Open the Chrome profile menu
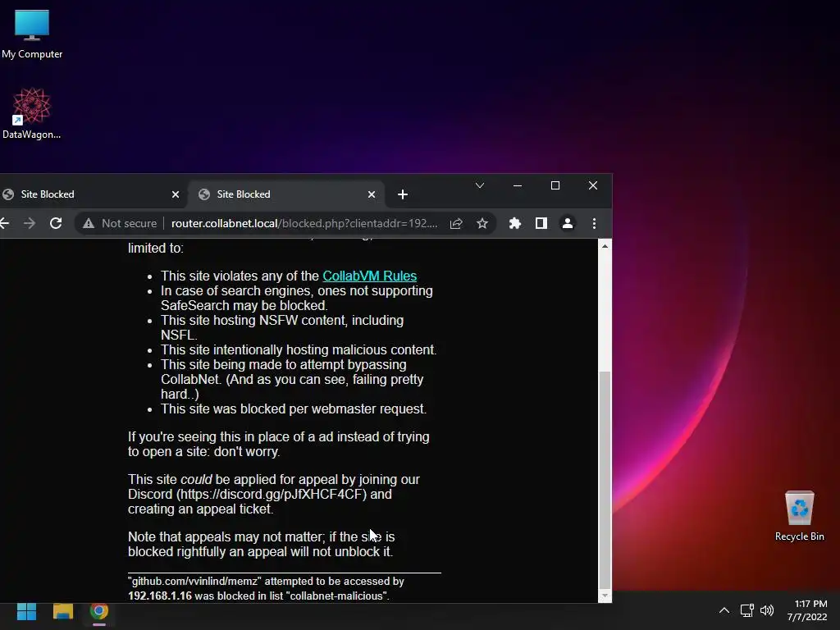Image resolution: width=840 pixels, height=630 pixels. click(568, 223)
